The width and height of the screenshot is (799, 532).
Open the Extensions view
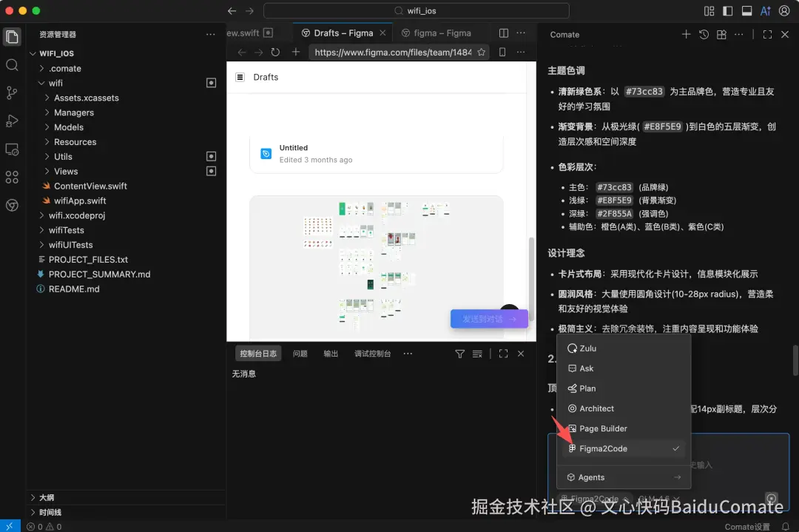13,178
